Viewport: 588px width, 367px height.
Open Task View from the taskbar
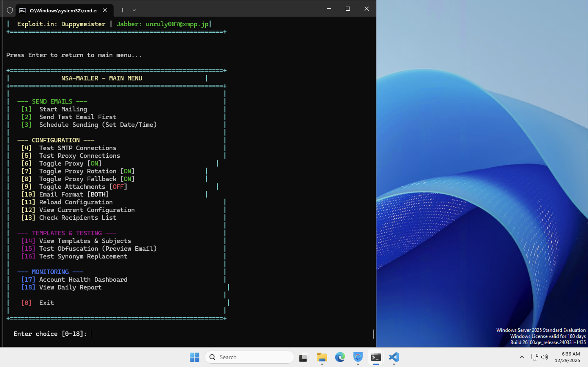click(304, 357)
